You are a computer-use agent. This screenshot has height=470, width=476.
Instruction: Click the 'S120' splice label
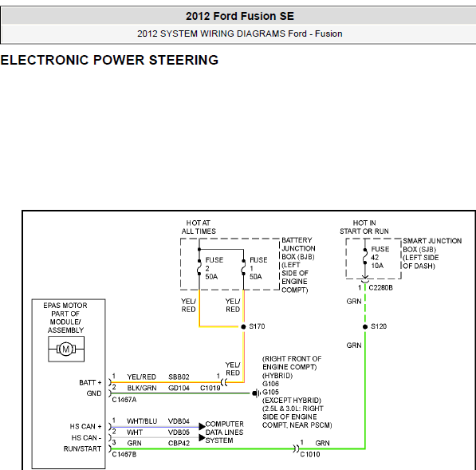point(379,326)
